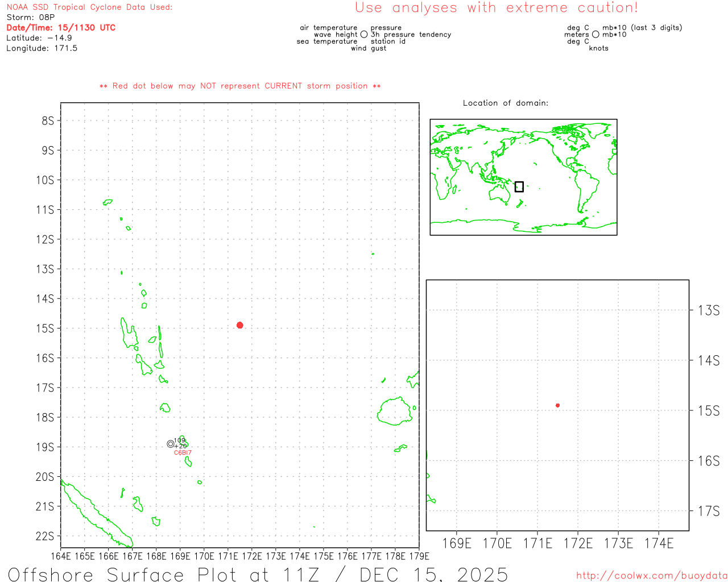The height and width of the screenshot is (582, 728).
Task: Click the red storm dot on main map
Action: pyautogui.click(x=240, y=325)
